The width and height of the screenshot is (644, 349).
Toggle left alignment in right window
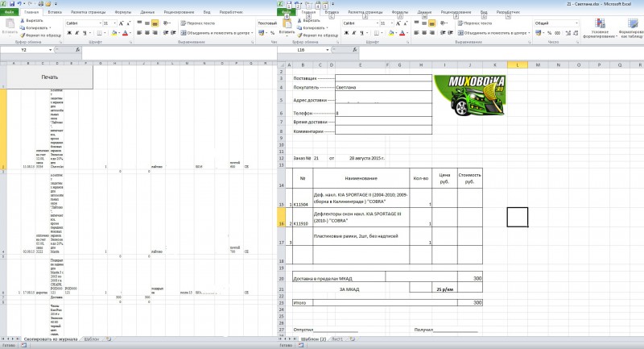click(416, 33)
